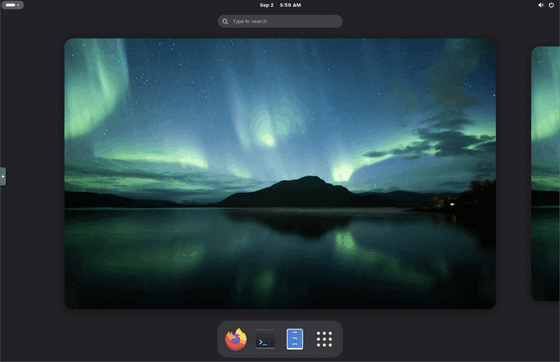Launch Firefox from the dash
The height and width of the screenshot is (362, 560).
coord(236,339)
